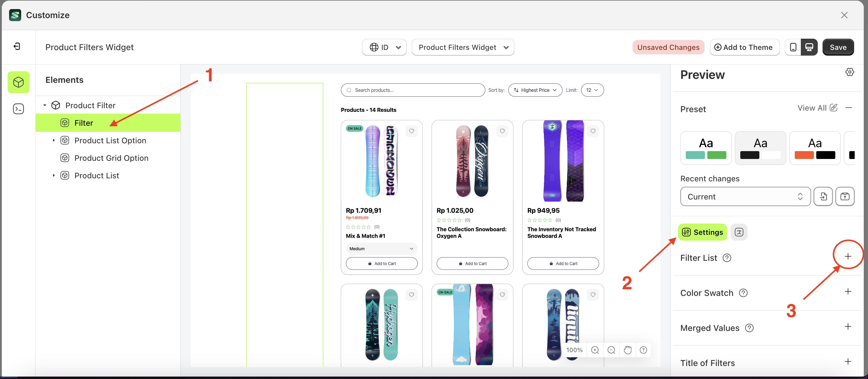The height and width of the screenshot is (379, 868).
Task: Click the Add to Theme button
Action: pyautogui.click(x=745, y=47)
